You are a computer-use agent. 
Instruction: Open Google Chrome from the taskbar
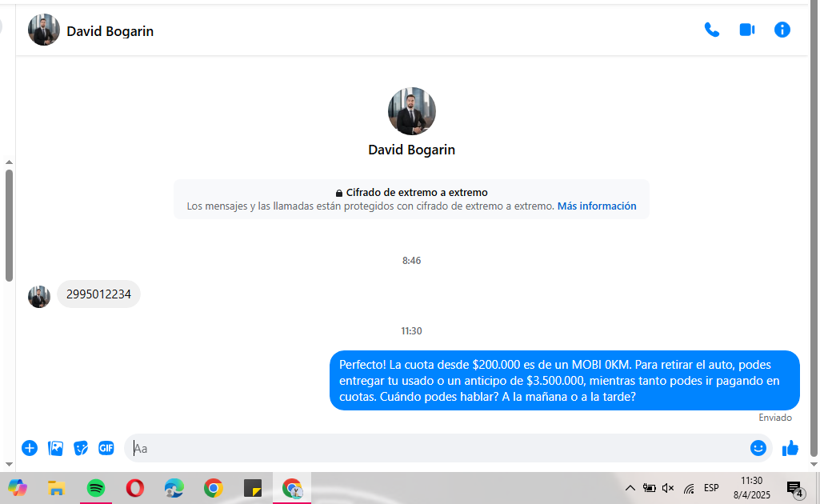(214, 488)
